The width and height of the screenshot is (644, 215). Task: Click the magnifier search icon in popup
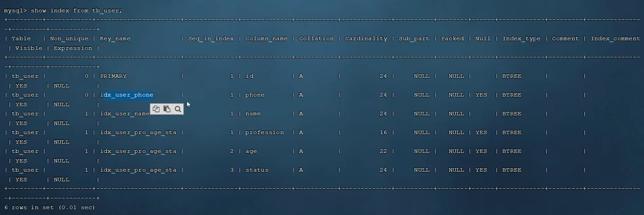[x=178, y=109]
